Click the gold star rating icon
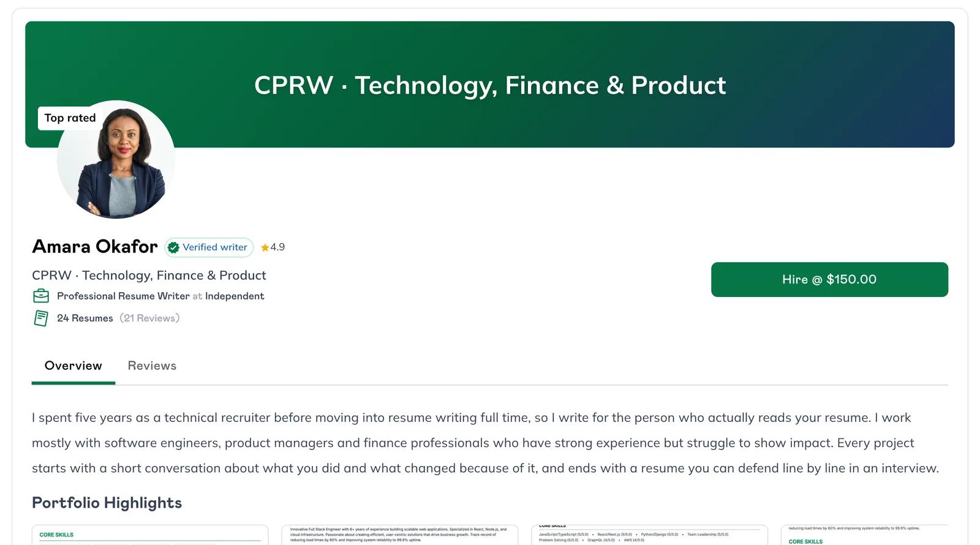The width and height of the screenshot is (980, 545). [265, 247]
